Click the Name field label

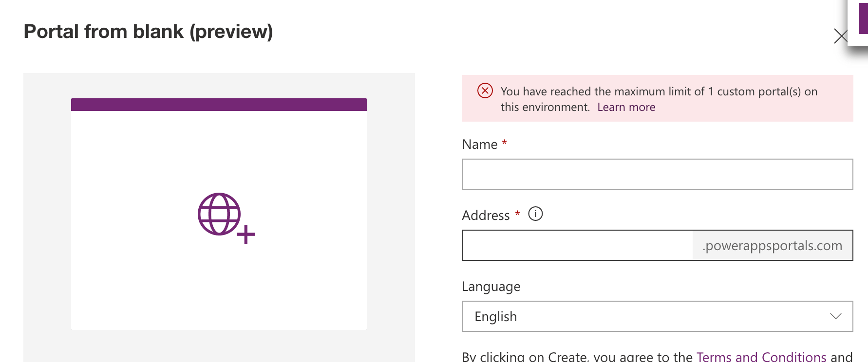pos(479,145)
